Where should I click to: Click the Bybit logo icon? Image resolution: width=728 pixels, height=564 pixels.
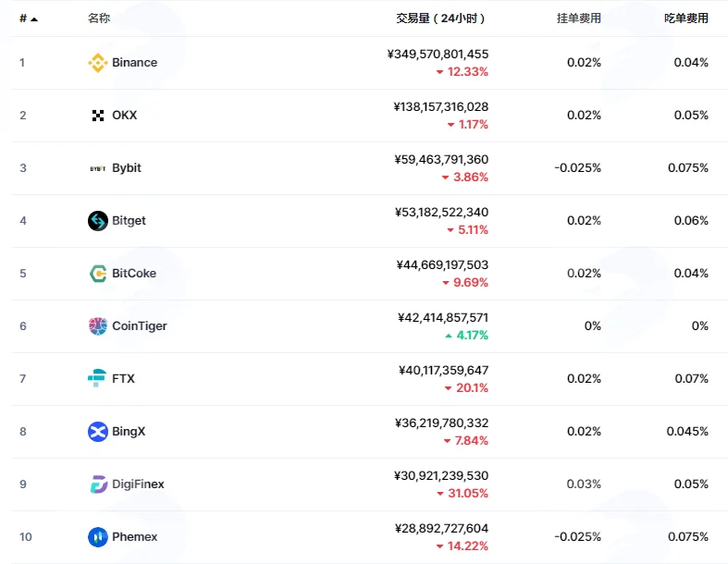(x=97, y=168)
